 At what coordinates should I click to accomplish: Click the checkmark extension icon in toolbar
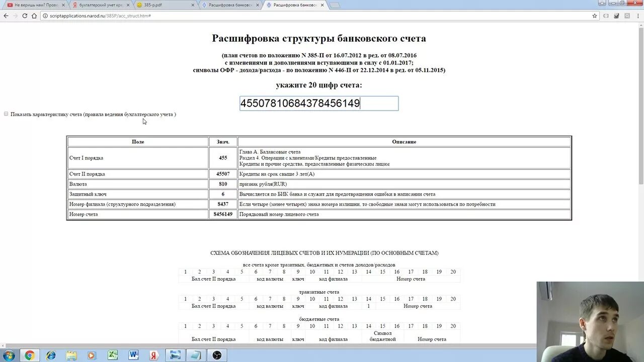pyautogui.click(x=616, y=16)
